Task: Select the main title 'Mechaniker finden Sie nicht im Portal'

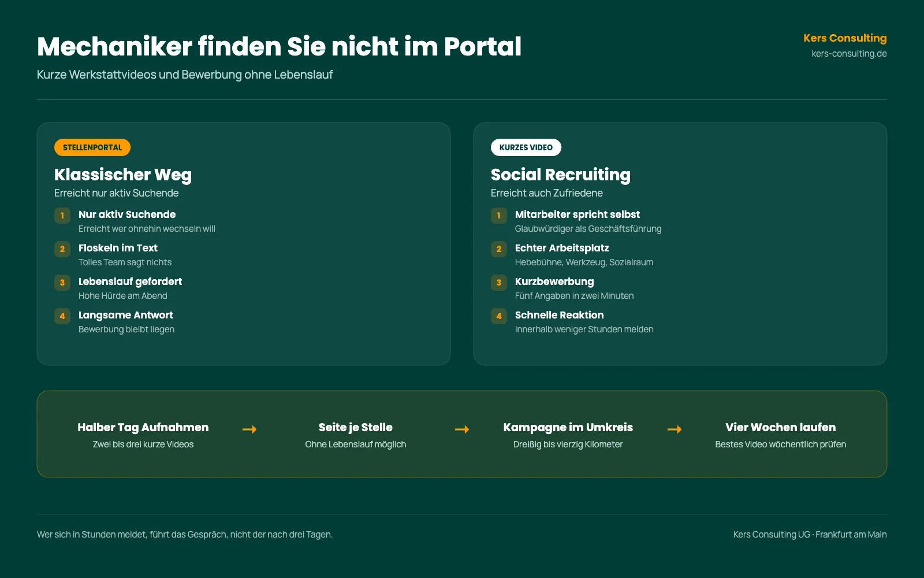Action: 279,46
